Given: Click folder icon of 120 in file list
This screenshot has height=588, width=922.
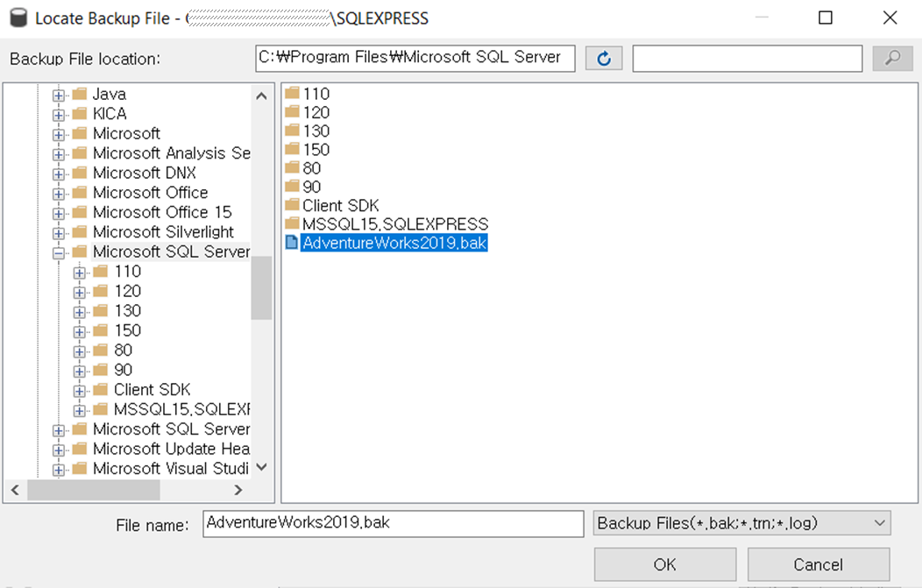Looking at the screenshot, I should pyautogui.click(x=292, y=111).
